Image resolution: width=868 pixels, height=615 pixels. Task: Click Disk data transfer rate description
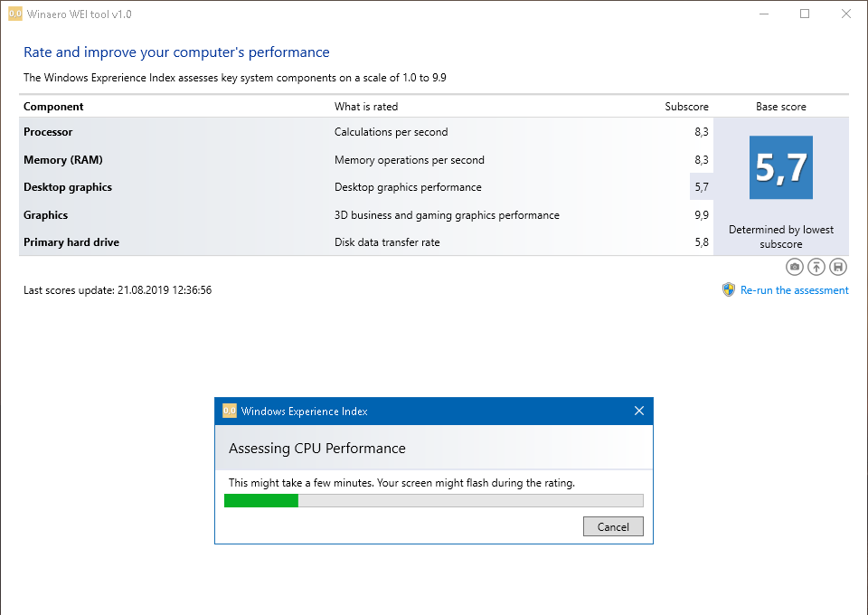pos(387,241)
